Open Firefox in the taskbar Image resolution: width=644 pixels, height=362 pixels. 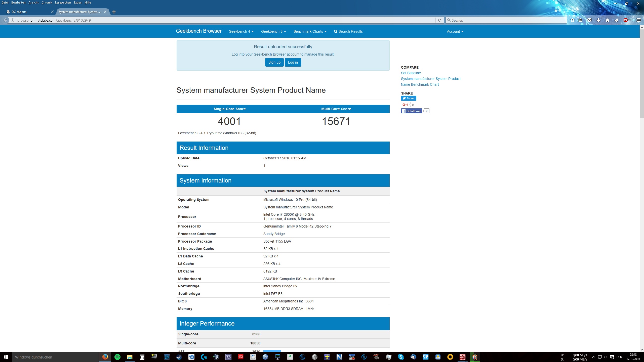click(x=105, y=357)
